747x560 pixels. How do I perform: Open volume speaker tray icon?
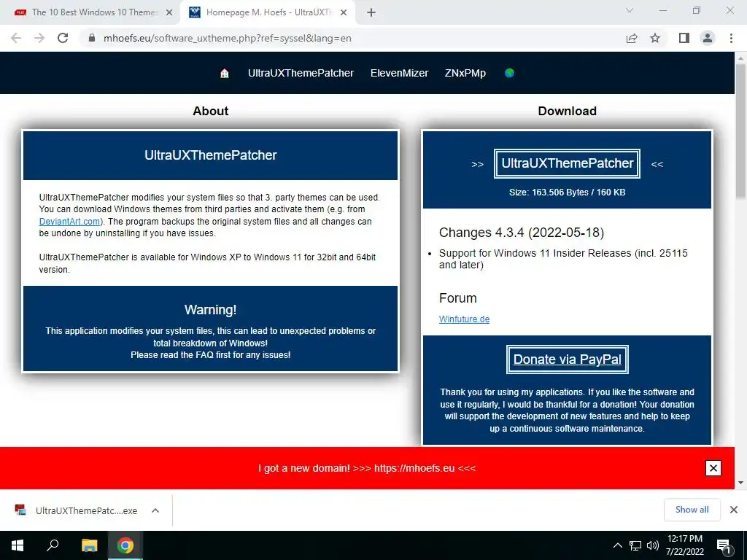[x=653, y=545]
